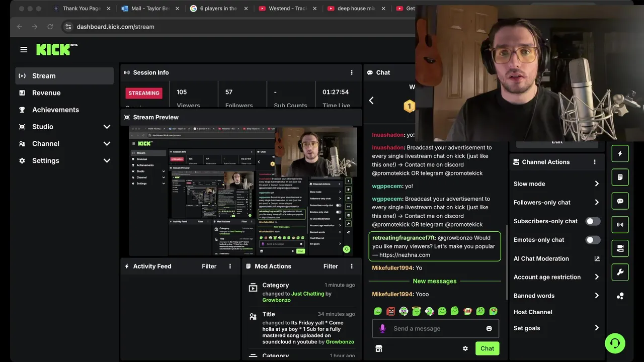The width and height of the screenshot is (644, 362).
Task: Open the shop icon below message box
Action: (379, 348)
